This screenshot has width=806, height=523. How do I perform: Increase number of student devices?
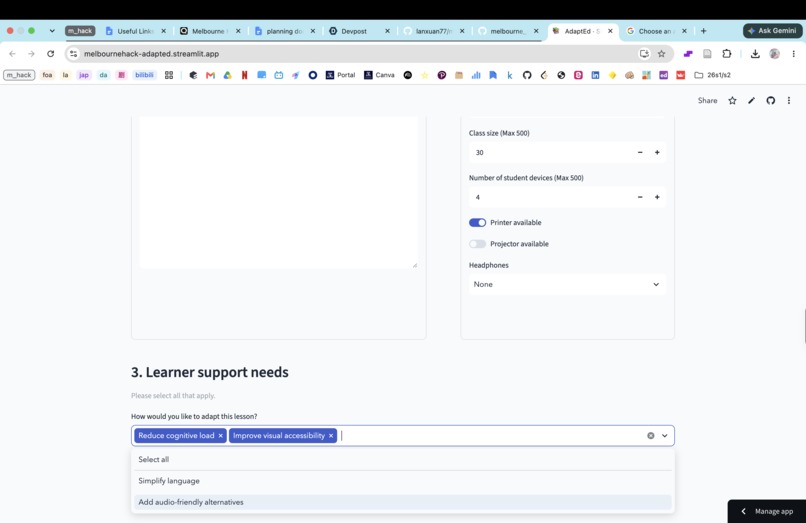point(657,197)
